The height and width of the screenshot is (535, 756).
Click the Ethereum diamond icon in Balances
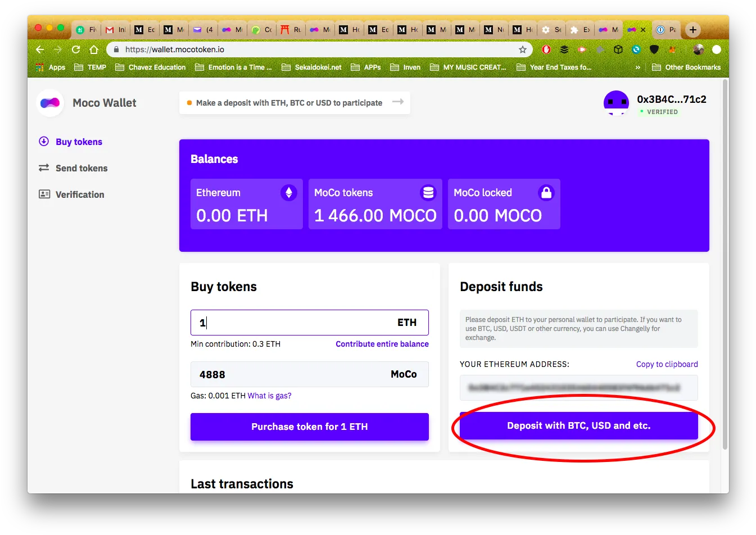[x=288, y=193]
